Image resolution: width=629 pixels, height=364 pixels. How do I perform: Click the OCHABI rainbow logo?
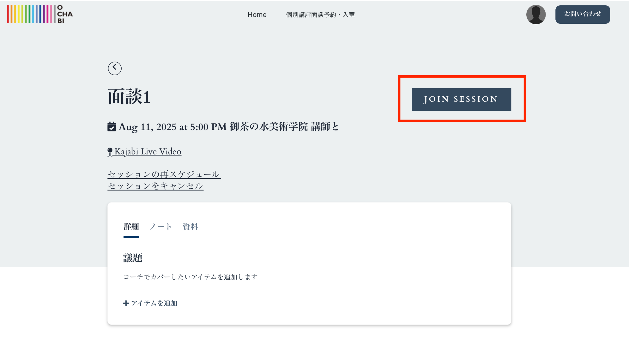click(40, 14)
